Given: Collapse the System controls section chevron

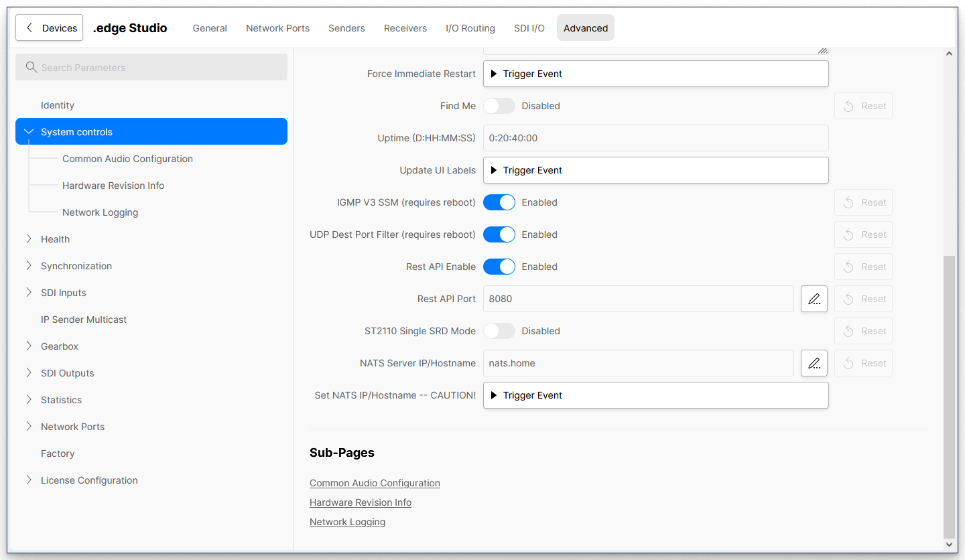Looking at the screenshot, I should [29, 132].
